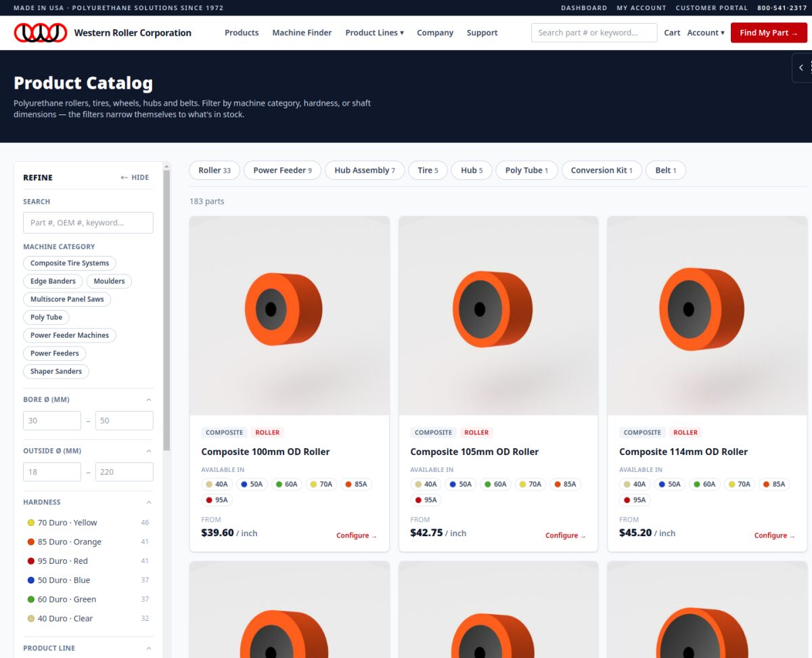Configure the Composite 105mm OD Roller
The height and width of the screenshot is (658, 812).
[566, 535]
